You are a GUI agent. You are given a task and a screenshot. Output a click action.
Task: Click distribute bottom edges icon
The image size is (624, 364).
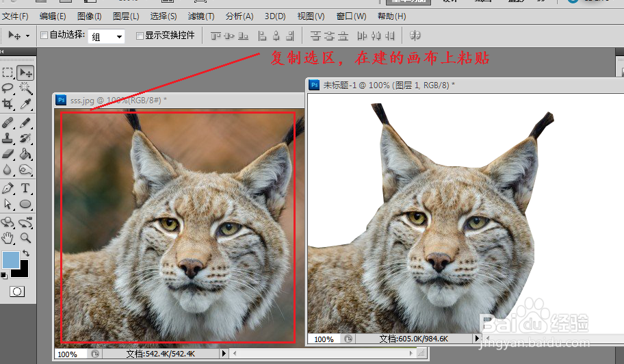point(343,36)
